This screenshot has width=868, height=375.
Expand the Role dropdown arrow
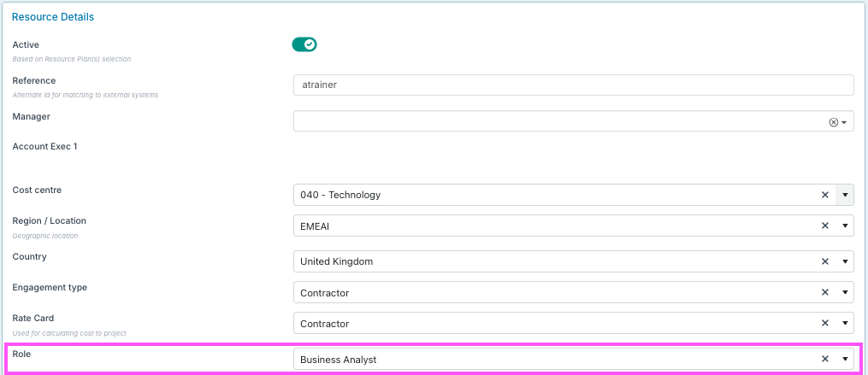[x=845, y=360]
